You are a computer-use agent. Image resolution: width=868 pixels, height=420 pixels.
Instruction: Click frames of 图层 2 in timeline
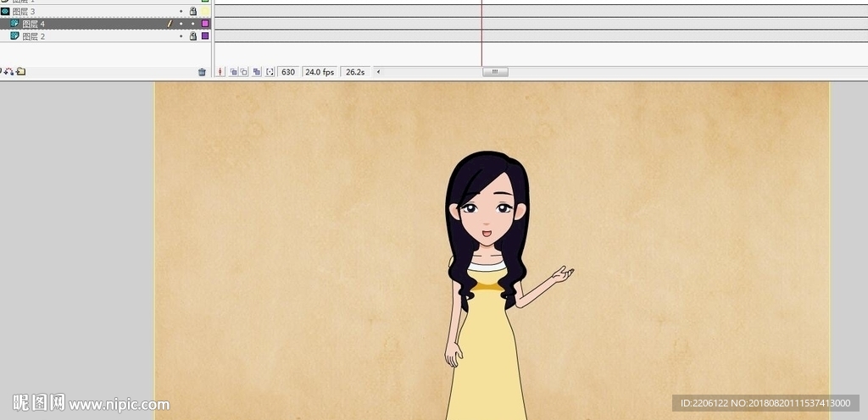coord(541,36)
